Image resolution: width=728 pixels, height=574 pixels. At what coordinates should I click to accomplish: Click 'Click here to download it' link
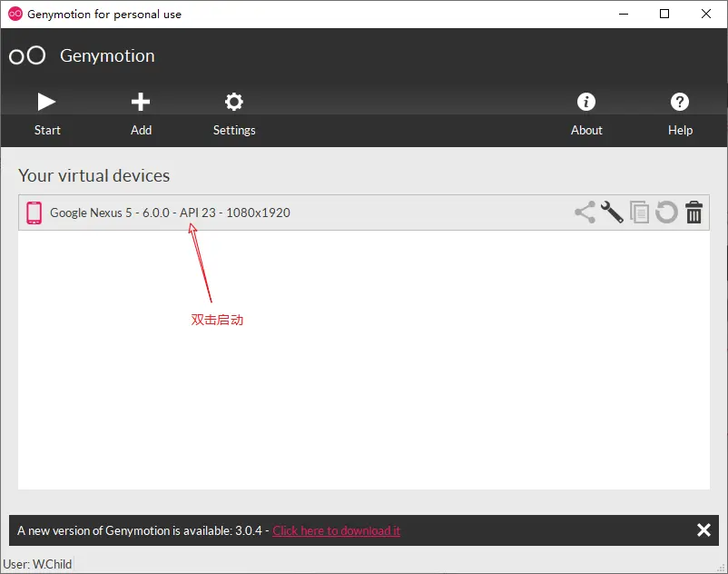(336, 530)
